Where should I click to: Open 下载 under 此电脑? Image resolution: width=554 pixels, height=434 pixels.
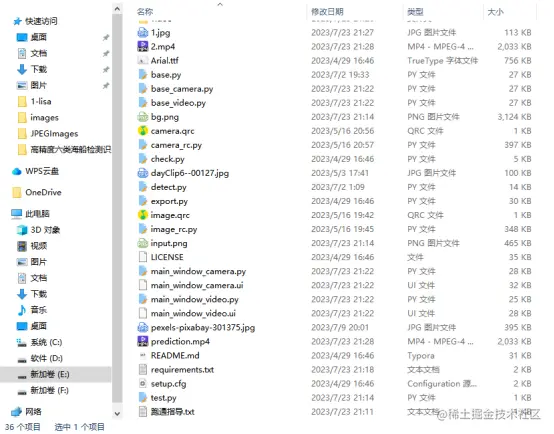[x=39, y=294]
